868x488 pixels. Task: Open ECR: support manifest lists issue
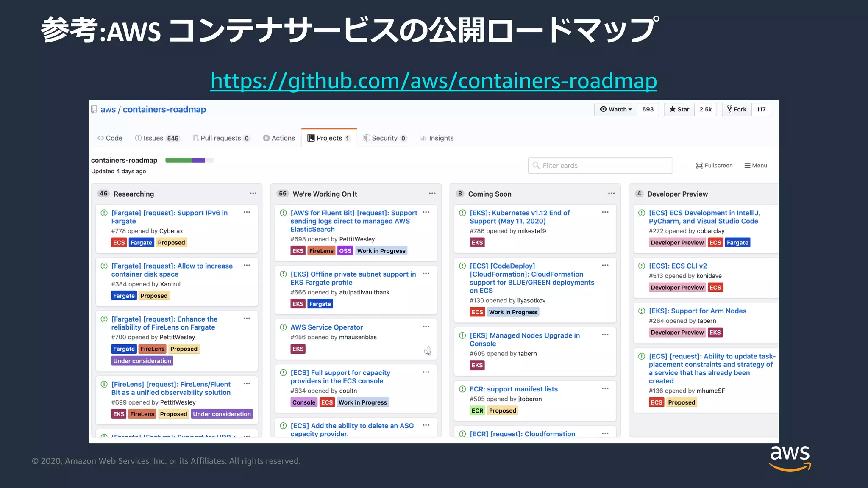tap(513, 389)
